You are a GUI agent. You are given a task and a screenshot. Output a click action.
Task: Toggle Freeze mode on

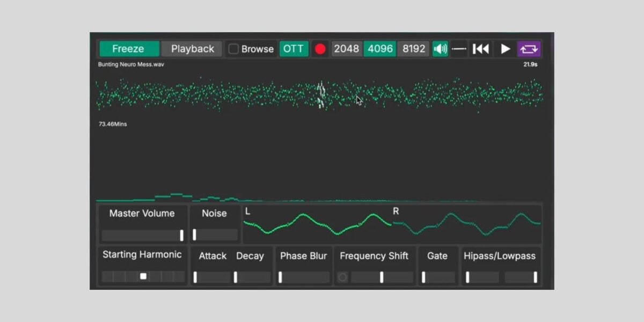128,49
